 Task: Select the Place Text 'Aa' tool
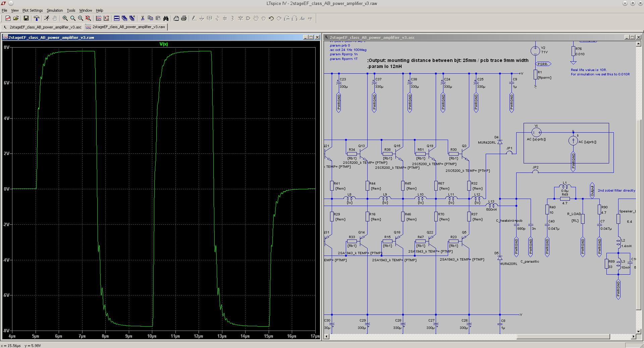302,18
